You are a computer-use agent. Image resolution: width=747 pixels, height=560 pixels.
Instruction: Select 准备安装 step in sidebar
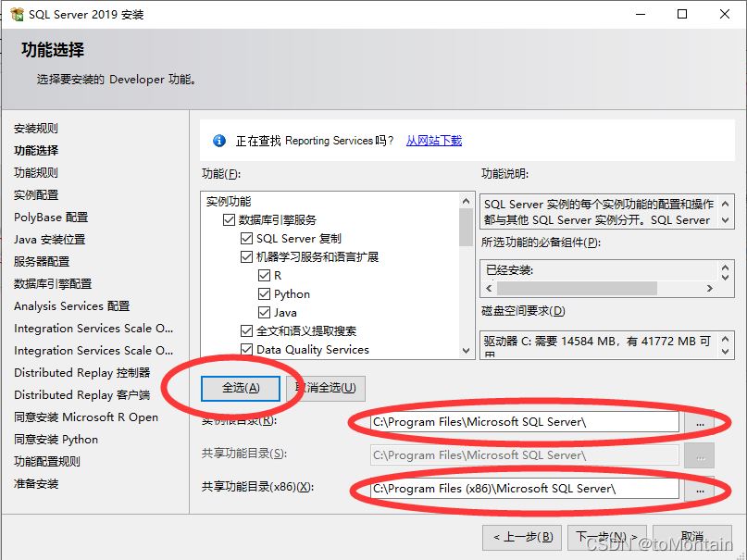click(36, 484)
